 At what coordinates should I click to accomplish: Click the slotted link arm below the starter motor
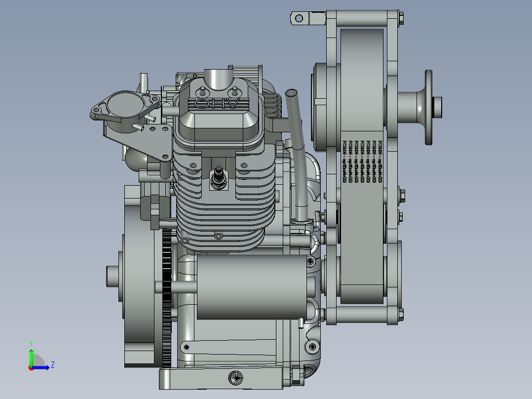tap(232, 346)
